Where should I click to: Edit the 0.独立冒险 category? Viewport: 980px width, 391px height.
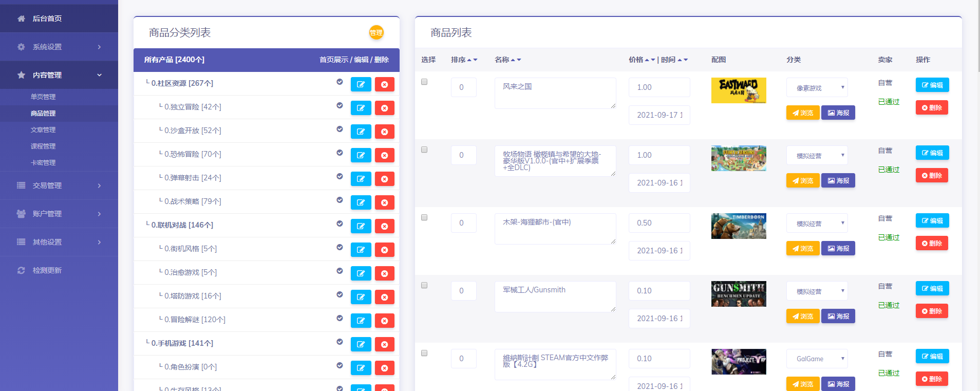pos(361,108)
